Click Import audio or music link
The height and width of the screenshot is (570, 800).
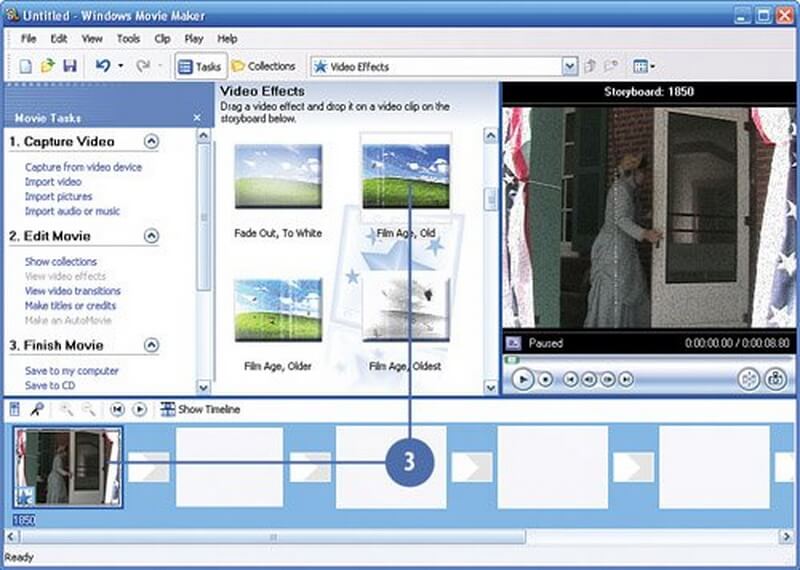[x=72, y=211]
